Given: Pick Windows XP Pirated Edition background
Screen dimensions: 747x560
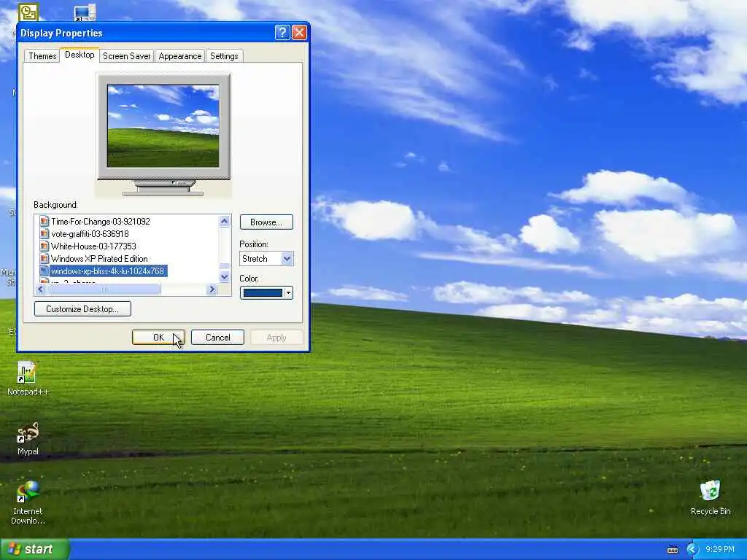Looking at the screenshot, I should coord(99,258).
